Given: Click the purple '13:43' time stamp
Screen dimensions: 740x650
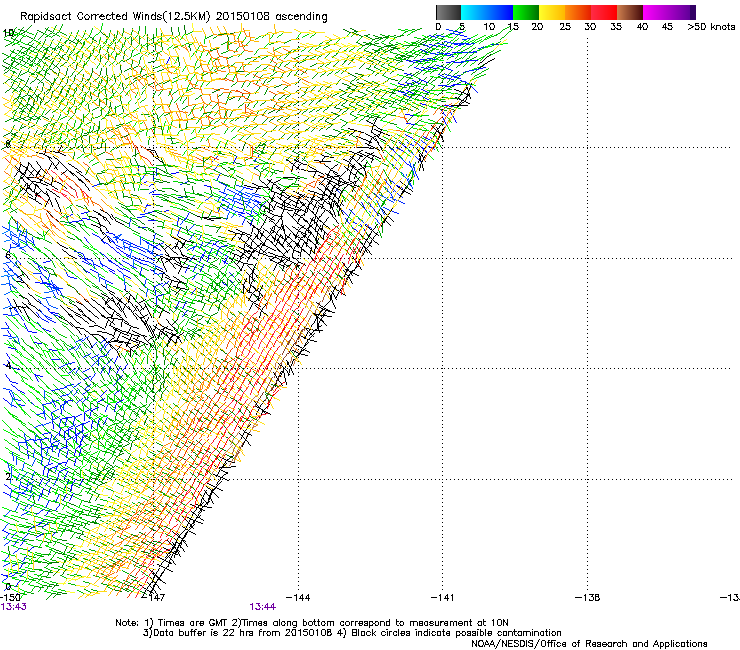Looking at the screenshot, I should point(13,607).
